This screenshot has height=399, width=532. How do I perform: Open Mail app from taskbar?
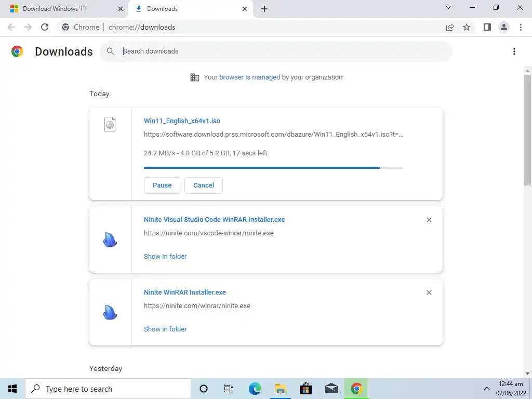point(331,389)
